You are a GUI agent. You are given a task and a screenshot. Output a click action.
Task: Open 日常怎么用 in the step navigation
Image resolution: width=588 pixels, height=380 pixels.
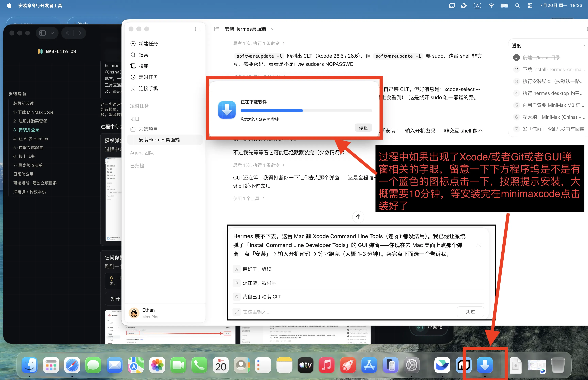pyautogui.click(x=23, y=174)
